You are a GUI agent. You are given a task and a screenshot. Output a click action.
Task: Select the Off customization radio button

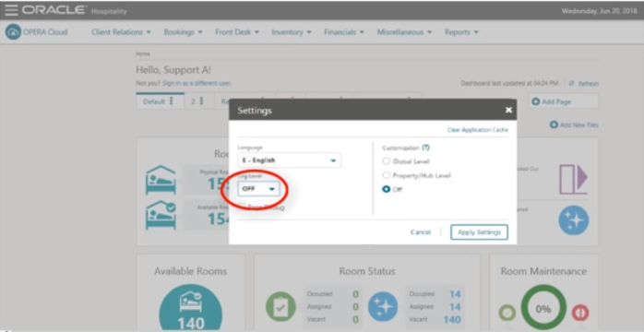point(386,189)
